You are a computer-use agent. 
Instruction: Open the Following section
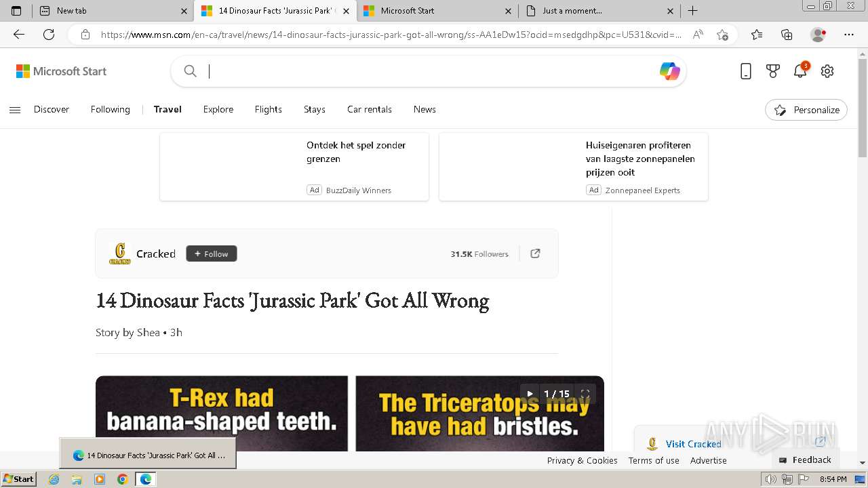(x=110, y=109)
